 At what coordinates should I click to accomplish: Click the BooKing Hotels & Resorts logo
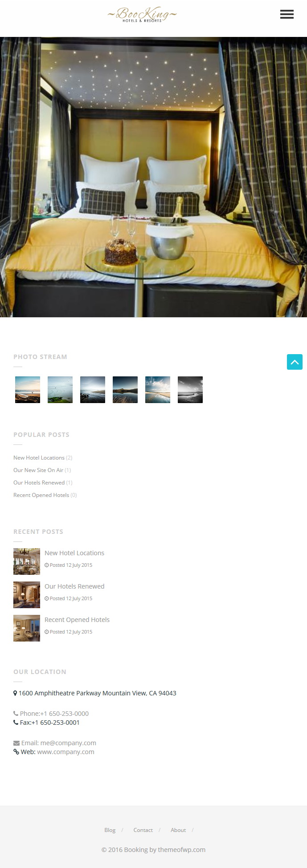point(142,15)
